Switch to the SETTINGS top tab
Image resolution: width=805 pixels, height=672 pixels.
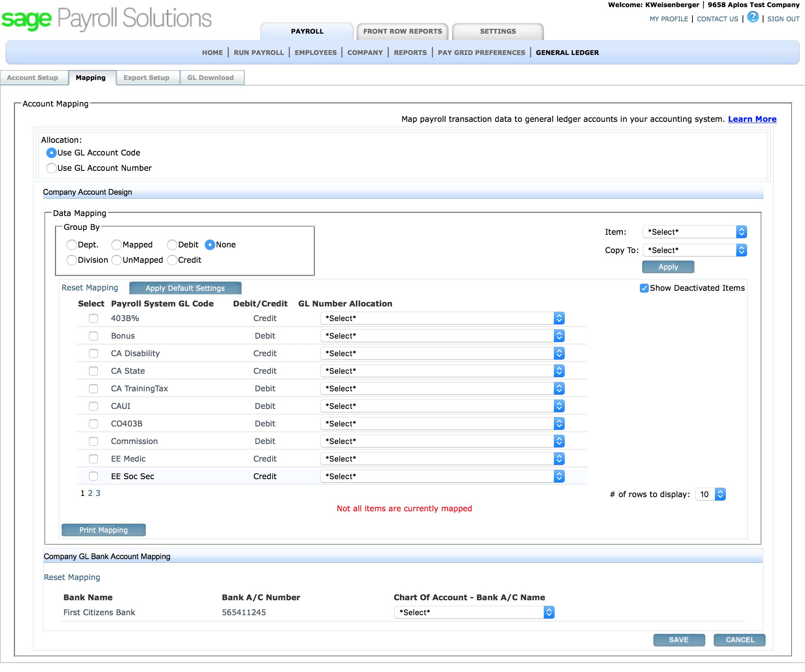coord(498,31)
